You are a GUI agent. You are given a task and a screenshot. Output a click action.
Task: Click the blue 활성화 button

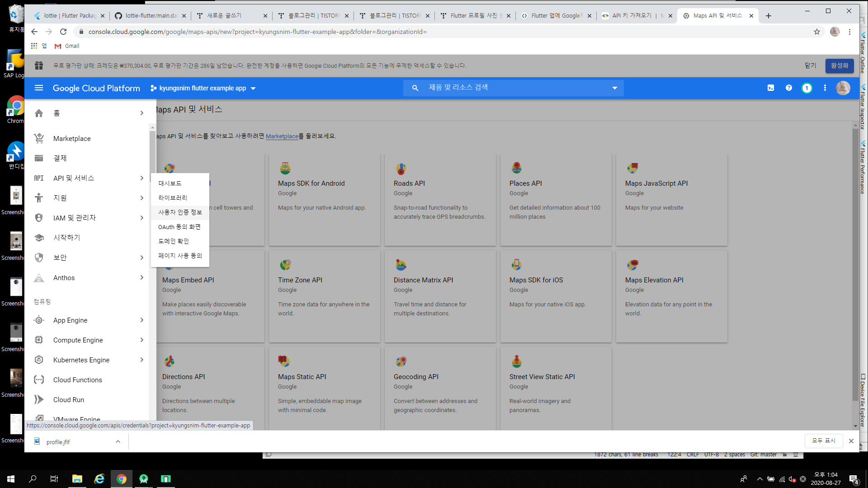coord(839,66)
